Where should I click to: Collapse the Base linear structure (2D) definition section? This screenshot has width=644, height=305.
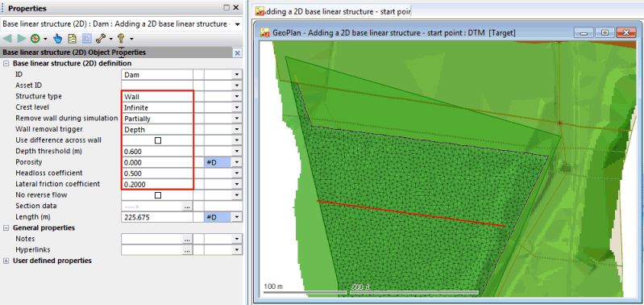pos(6,64)
